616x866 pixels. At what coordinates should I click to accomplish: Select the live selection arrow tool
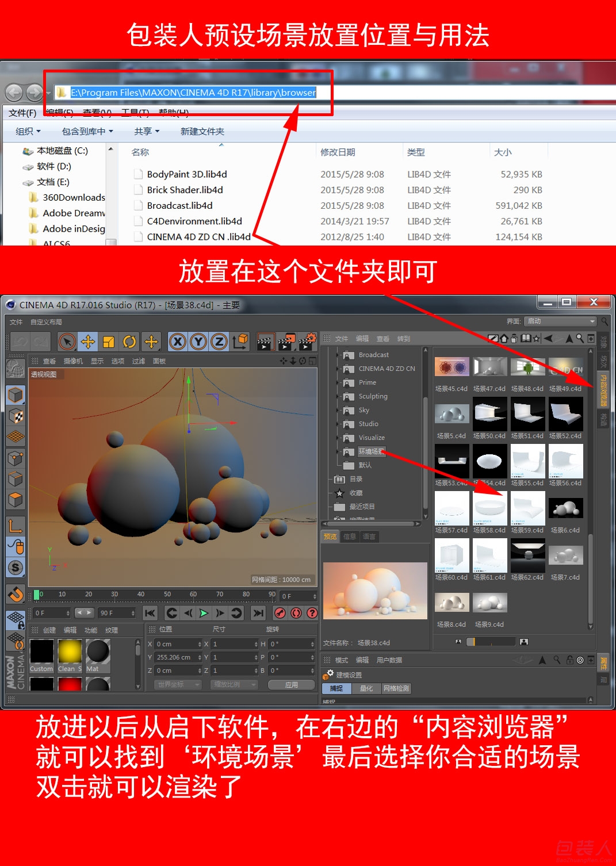[67, 342]
